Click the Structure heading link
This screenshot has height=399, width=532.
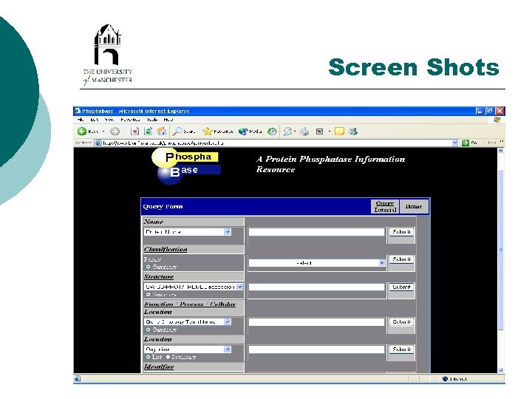pyautogui.click(x=159, y=277)
